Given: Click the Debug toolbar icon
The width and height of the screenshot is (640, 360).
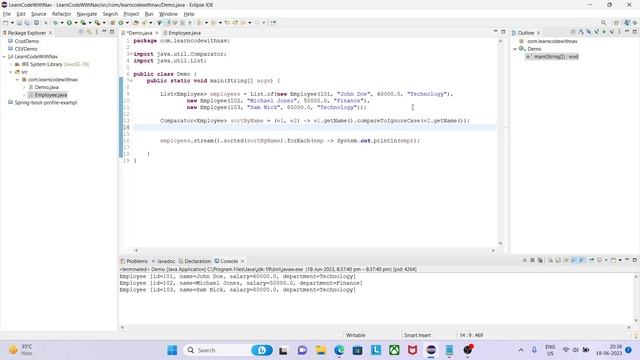Looking at the screenshot, I should (56, 23).
